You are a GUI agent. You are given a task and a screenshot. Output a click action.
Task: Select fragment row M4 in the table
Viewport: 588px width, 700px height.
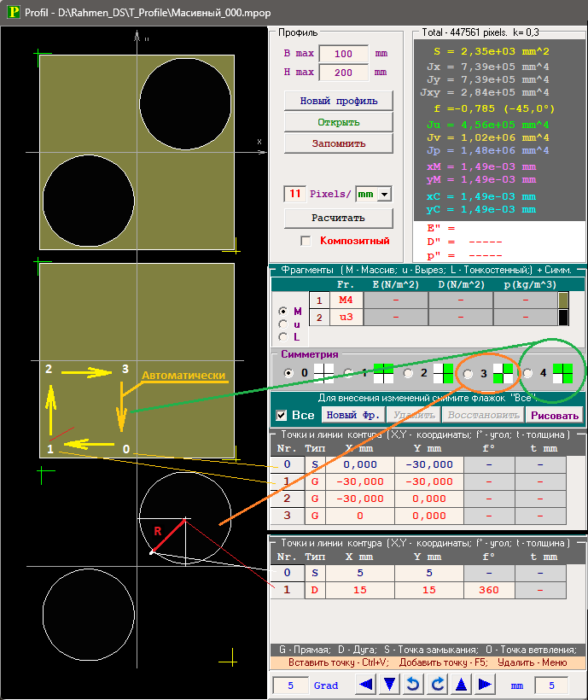pyautogui.click(x=345, y=300)
